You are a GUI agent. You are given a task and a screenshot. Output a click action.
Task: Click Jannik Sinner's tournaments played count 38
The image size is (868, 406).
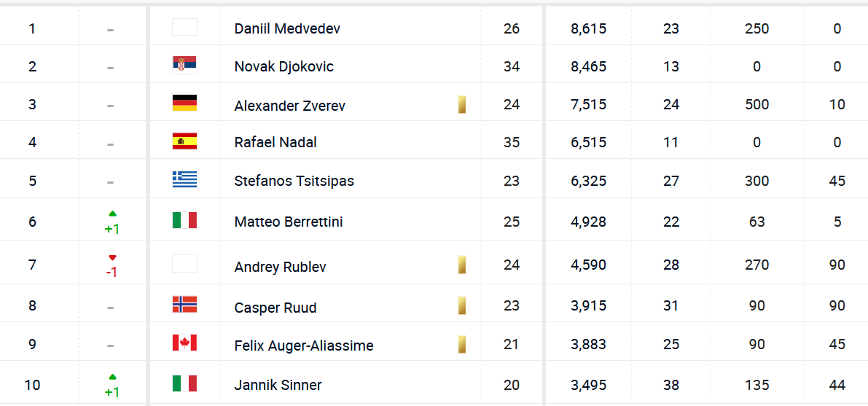(x=671, y=385)
